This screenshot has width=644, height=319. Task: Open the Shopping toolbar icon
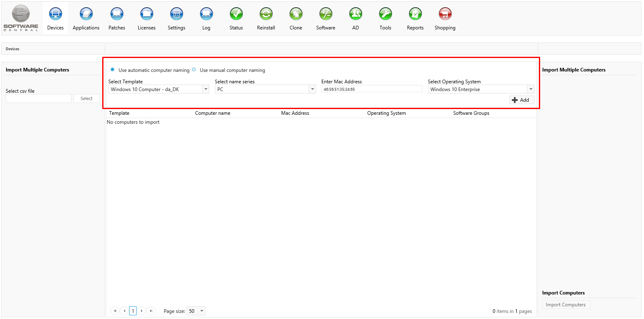click(445, 14)
